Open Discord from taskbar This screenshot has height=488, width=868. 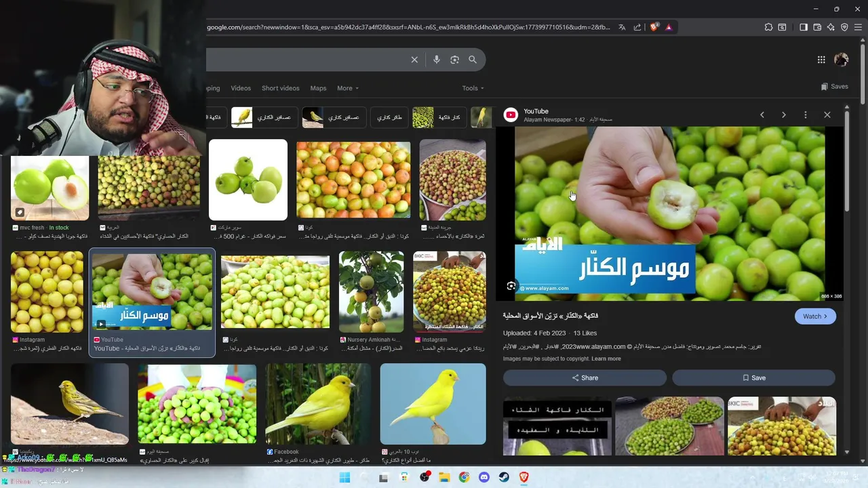click(484, 477)
